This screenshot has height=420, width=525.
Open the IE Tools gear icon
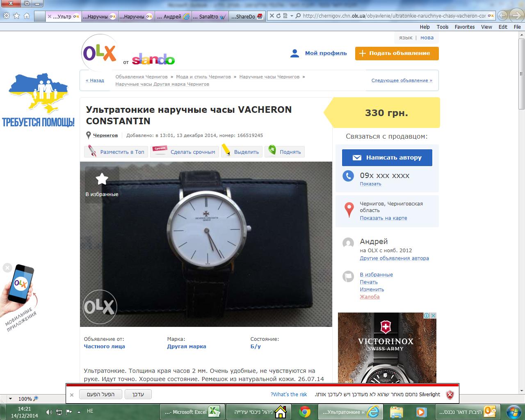[x=7, y=16]
